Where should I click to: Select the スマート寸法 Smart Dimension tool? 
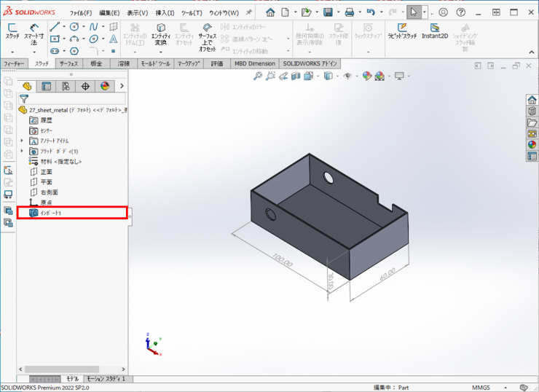(x=34, y=34)
